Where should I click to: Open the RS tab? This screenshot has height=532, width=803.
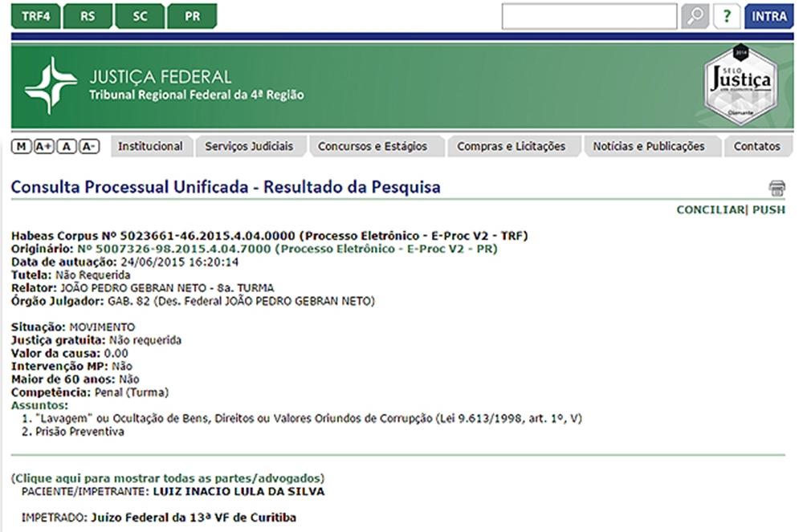[88, 16]
